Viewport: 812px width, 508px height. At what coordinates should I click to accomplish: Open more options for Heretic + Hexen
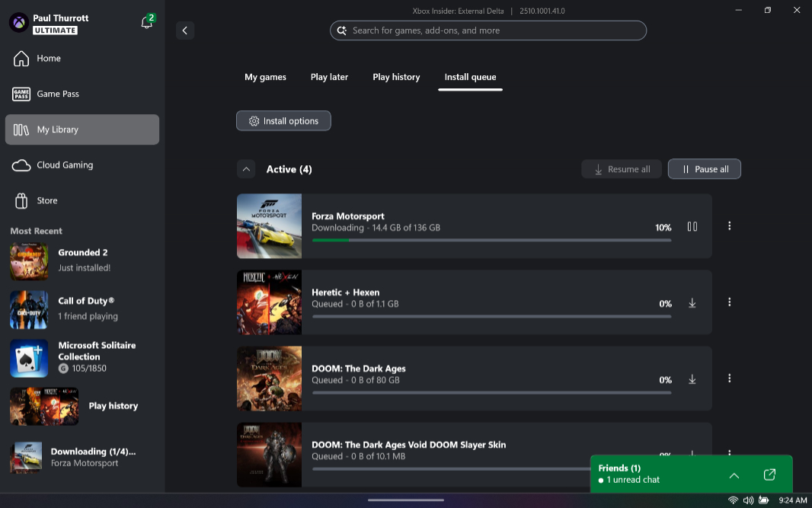(729, 302)
